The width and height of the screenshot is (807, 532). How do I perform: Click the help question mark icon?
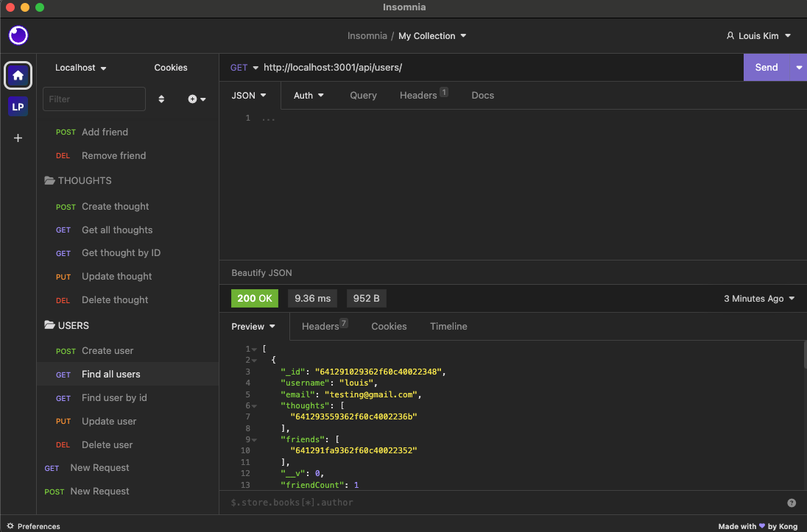tap(792, 502)
